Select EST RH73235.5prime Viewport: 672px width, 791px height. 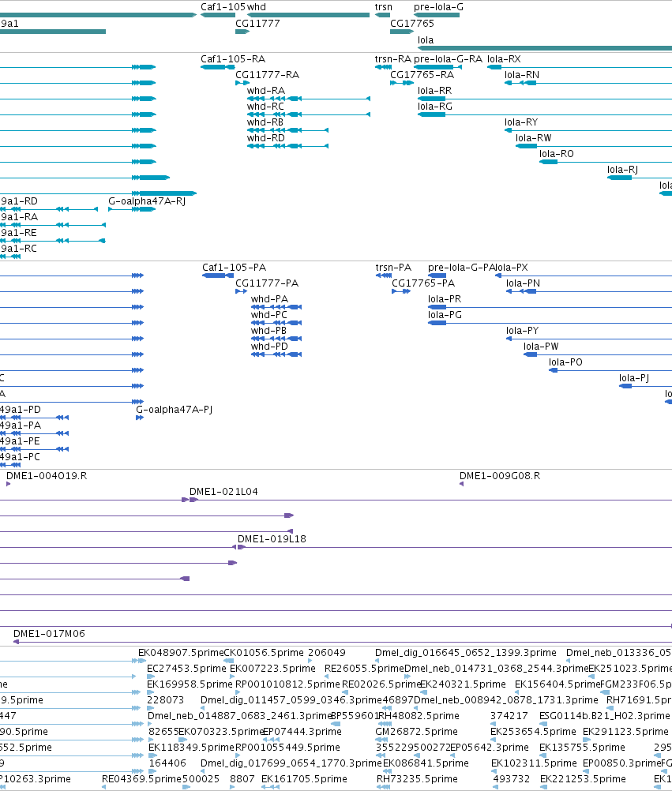click(x=417, y=779)
